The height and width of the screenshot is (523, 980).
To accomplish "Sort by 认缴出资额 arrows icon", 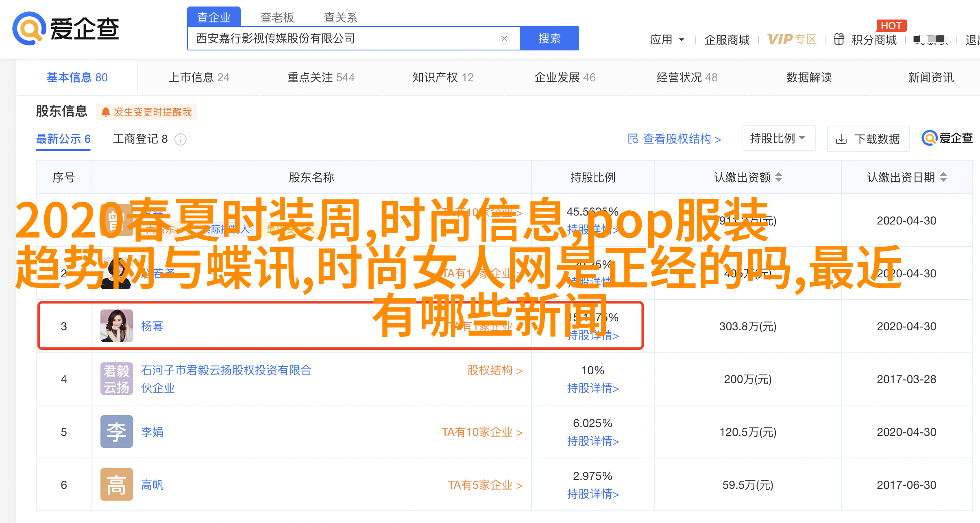I will pos(779,177).
